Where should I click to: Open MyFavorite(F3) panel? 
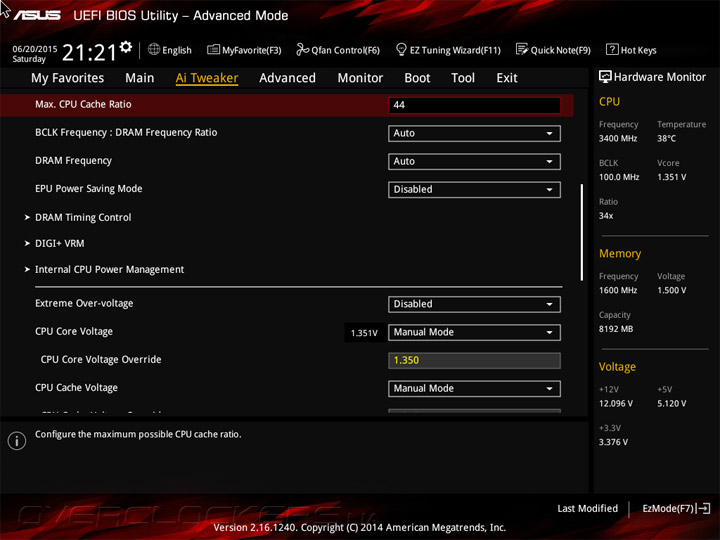pyautogui.click(x=244, y=50)
